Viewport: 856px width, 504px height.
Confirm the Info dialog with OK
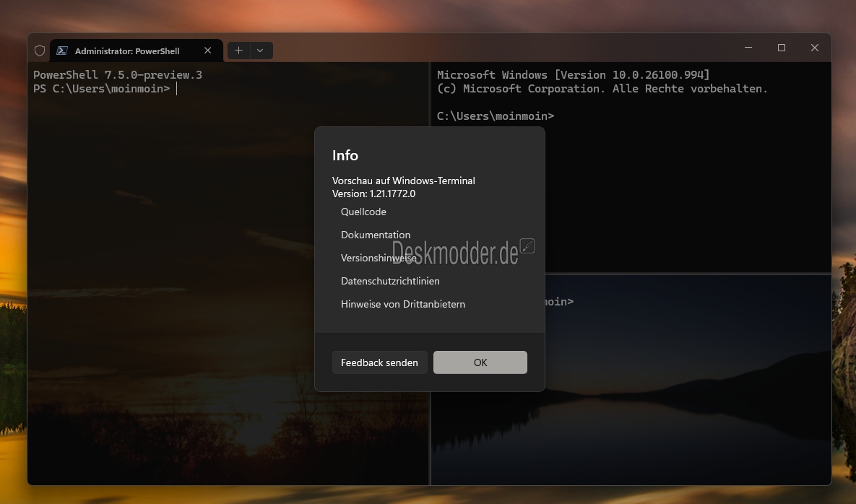(x=480, y=362)
